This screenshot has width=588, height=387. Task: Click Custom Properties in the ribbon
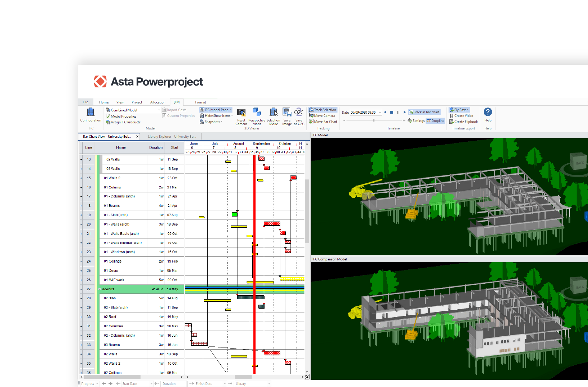[179, 116]
